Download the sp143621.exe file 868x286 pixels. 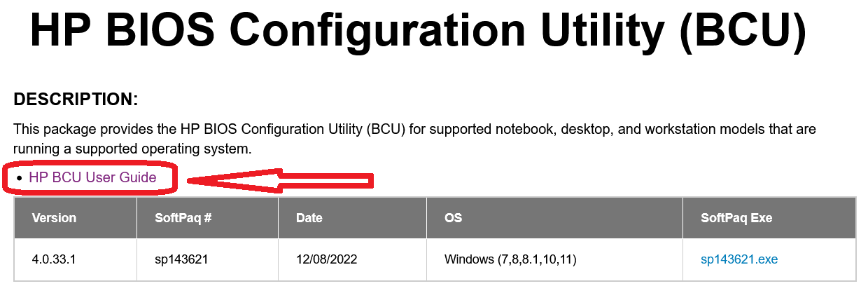pyautogui.click(x=738, y=259)
